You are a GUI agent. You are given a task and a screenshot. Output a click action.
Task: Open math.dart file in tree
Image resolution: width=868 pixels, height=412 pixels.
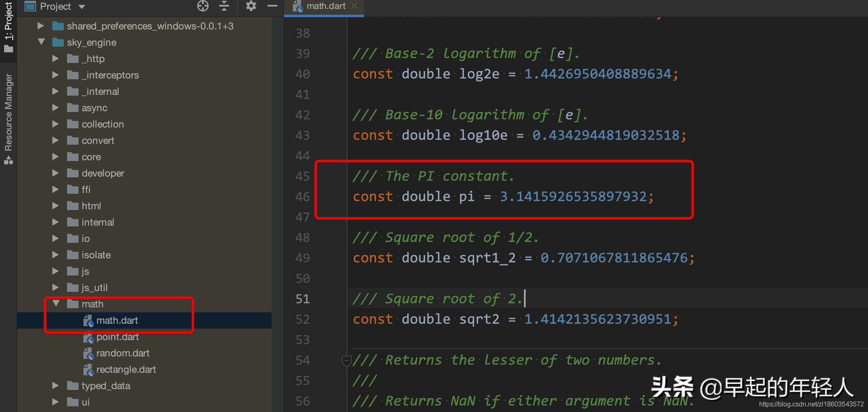coord(117,320)
